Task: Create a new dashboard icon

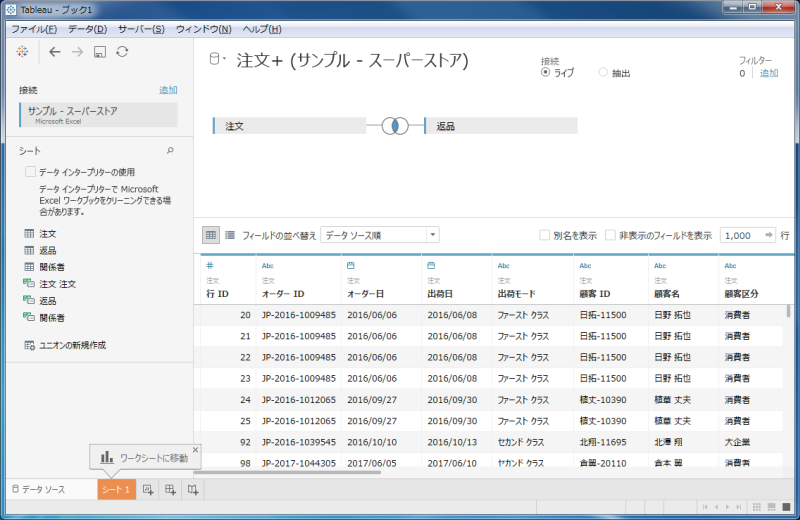Action: tap(170, 490)
